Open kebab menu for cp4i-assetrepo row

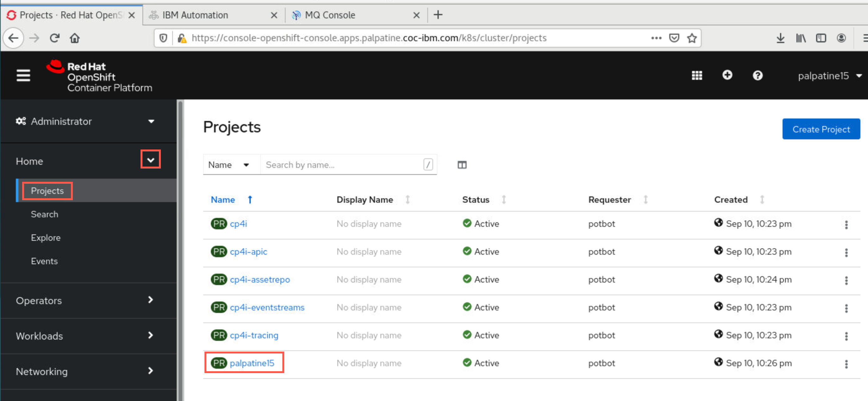(x=846, y=281)
